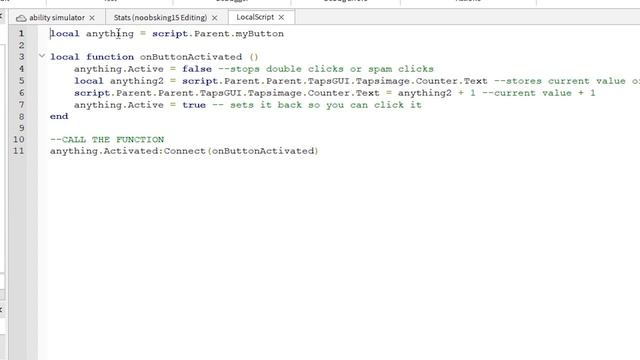
Task: Click 'Counter.Text' on line 6
Action: tap(344, 93)
